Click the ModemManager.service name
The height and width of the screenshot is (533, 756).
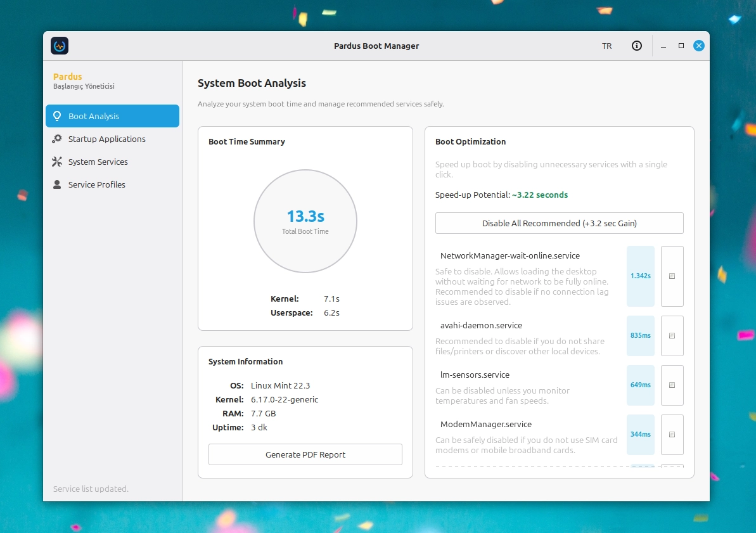pos(486,425)
